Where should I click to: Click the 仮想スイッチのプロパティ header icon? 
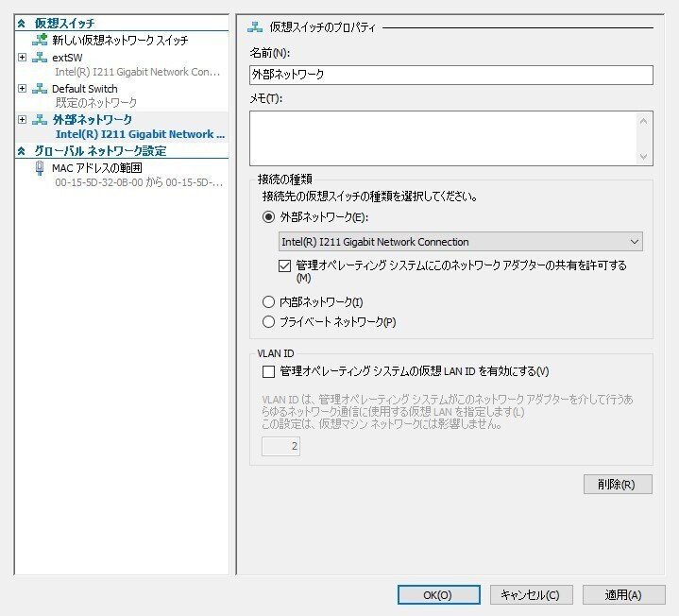255,27
